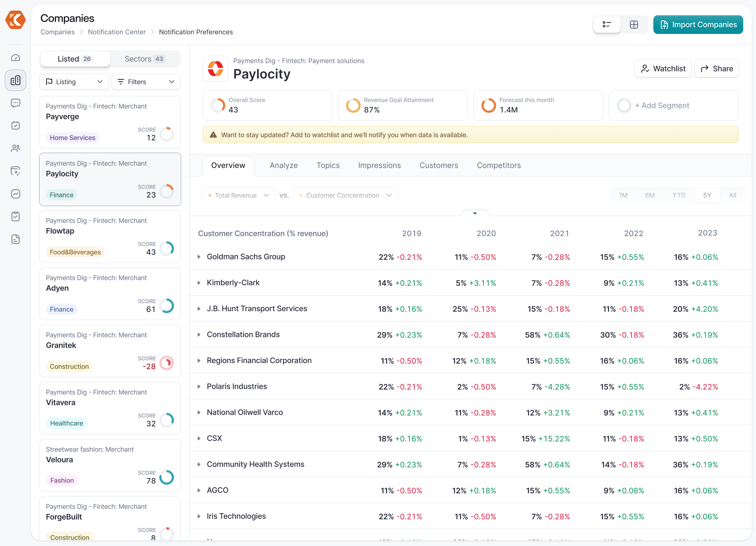Click the warning triangle in the watchlist banner
This screenshot has width=756, height=546.
(213, 135)
